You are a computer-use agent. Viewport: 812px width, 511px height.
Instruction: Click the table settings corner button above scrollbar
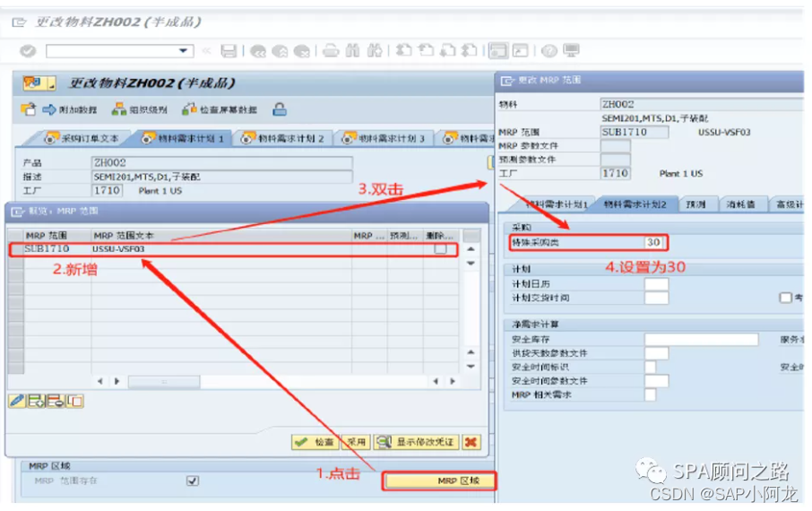coord(471,236)
